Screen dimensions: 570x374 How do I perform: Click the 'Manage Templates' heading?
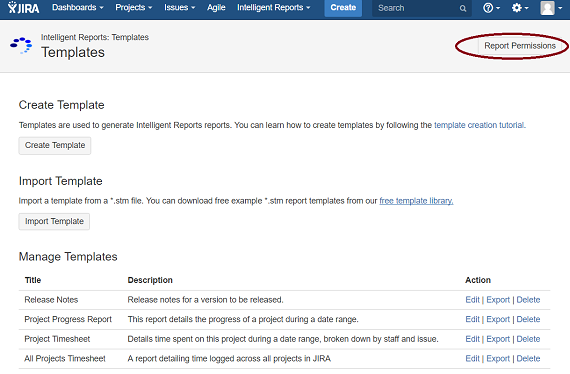coord(68,257)
